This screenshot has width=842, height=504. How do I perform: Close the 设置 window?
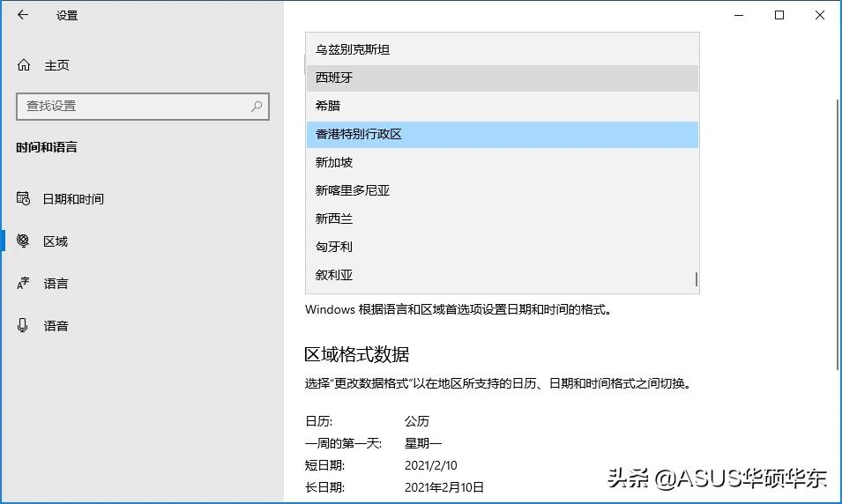(x=819, y=15)
